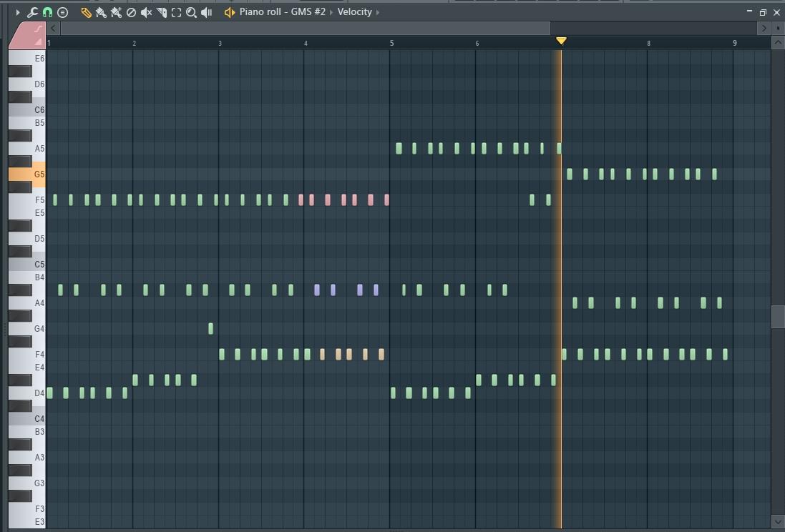The height and width of the screenshot is (532, 785).
Task: Set the playhead at bar 9
Action: click(734, 43)
